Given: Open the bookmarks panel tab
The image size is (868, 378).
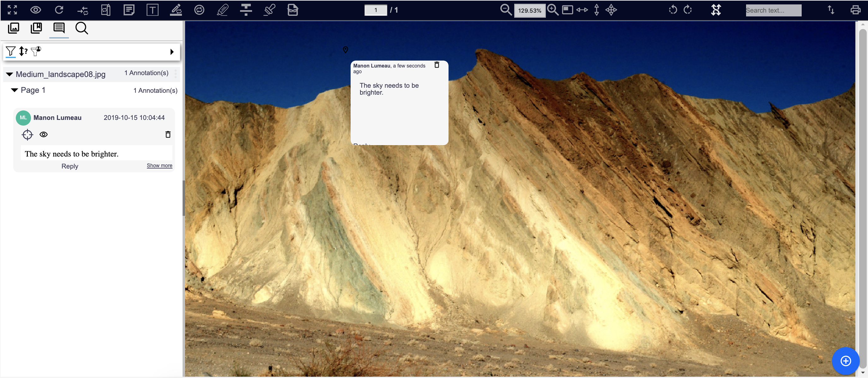Looking at the screenshot, I should [36, 28].
